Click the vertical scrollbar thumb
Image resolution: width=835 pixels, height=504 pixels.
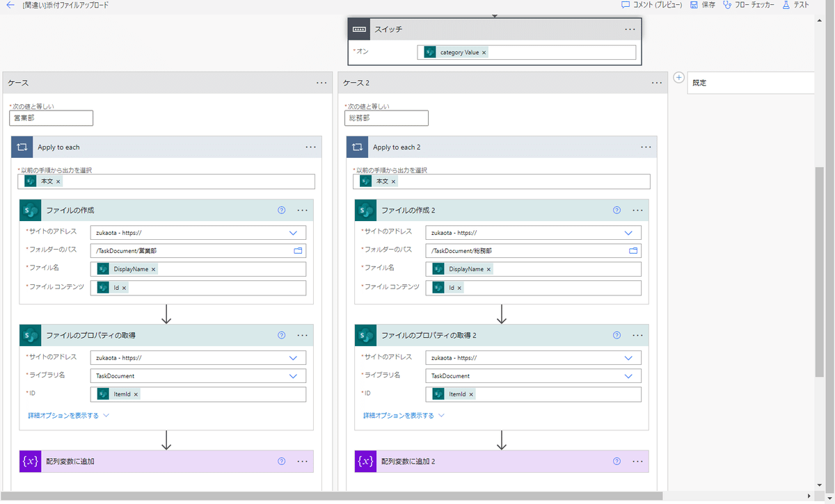(x=820, y=271)
